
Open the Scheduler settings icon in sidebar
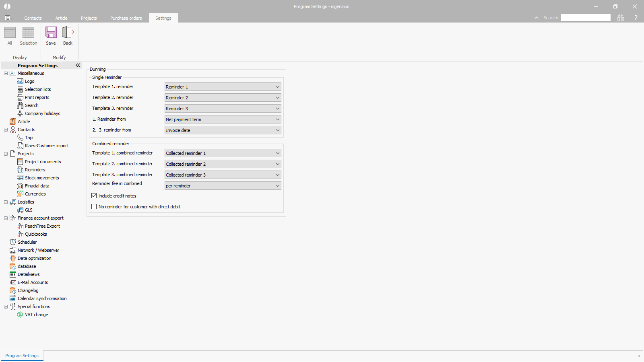12,242
